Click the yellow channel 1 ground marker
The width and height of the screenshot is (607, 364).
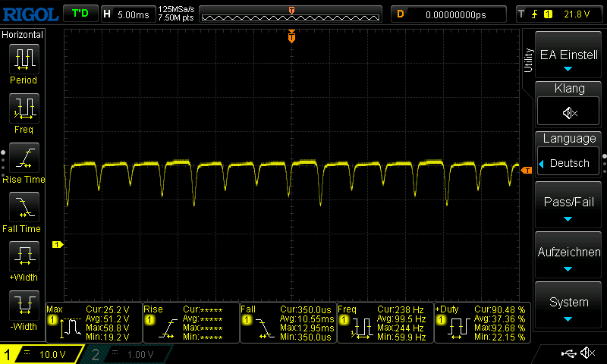[x=58, y=244]
